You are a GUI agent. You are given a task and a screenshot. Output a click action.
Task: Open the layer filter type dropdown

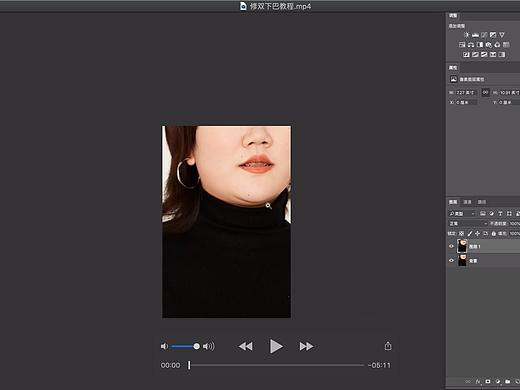[x=462, y=213]
